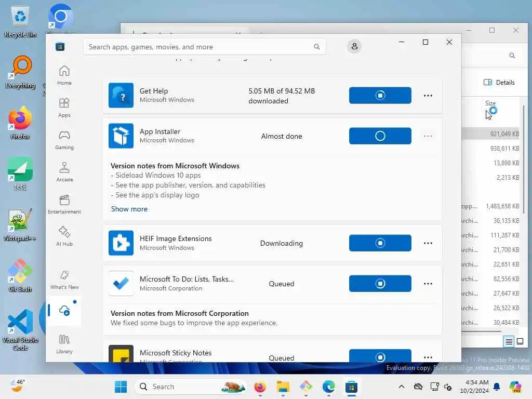Open more options for Microsoft Sticky Notes

[x=428, y=357]
